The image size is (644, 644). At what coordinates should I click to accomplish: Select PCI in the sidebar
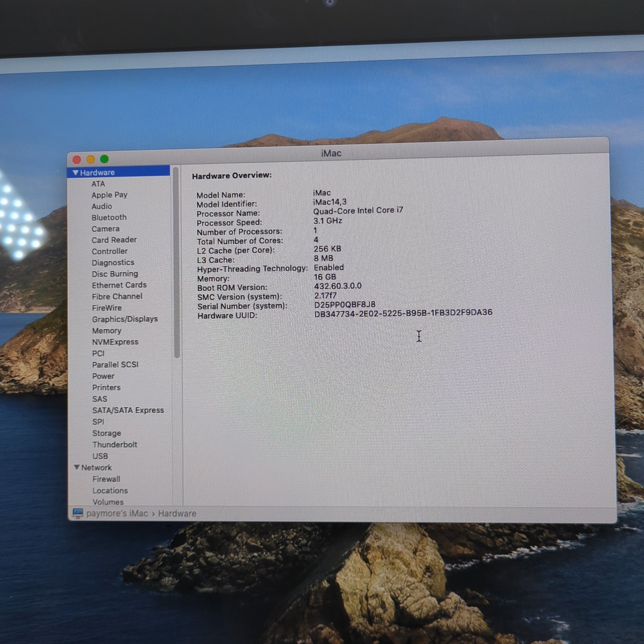point(98,353)
